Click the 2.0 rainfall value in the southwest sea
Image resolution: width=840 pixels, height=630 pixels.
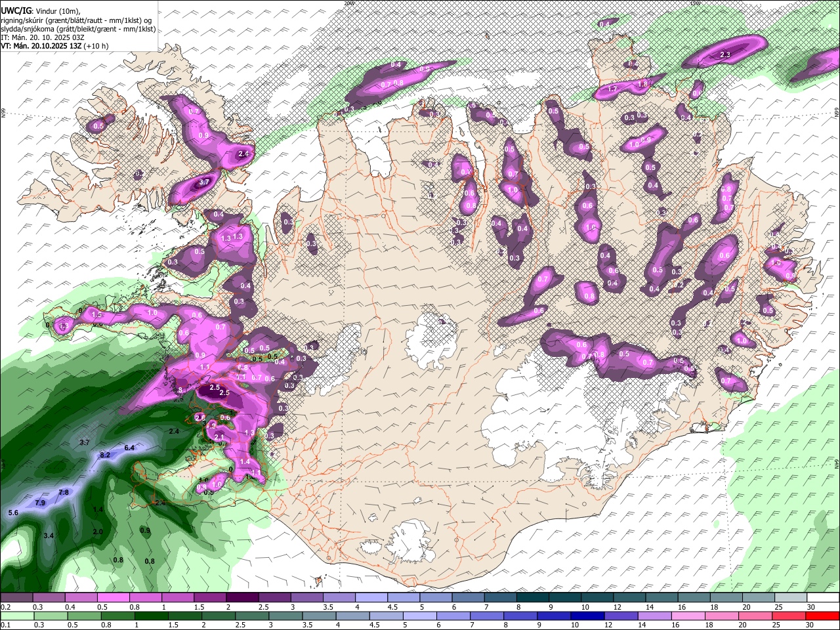[x=98, y=532]
